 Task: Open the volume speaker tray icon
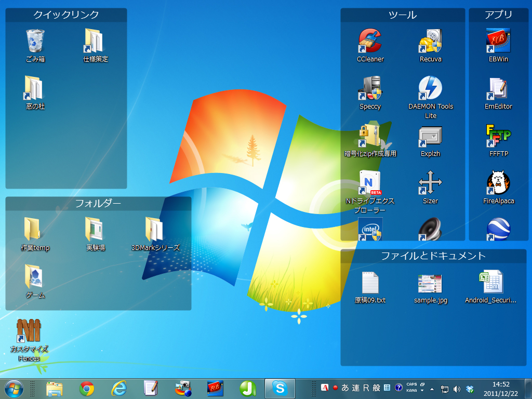point(457,389)
